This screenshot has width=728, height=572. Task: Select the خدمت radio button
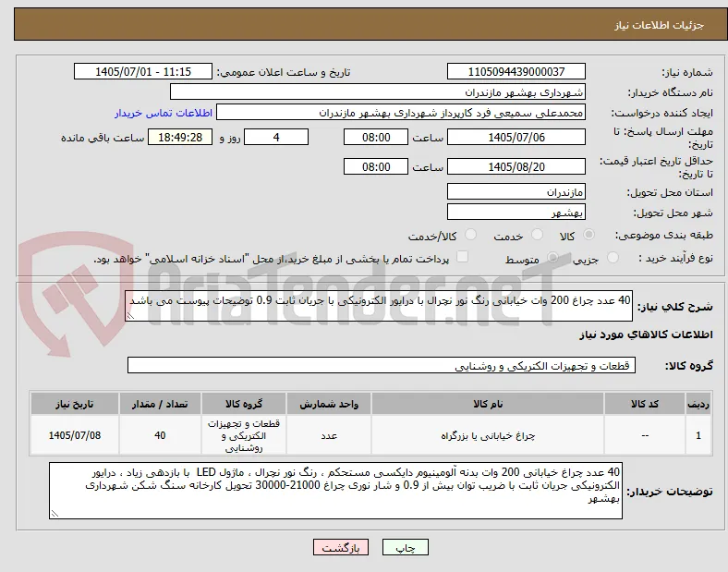537,235
